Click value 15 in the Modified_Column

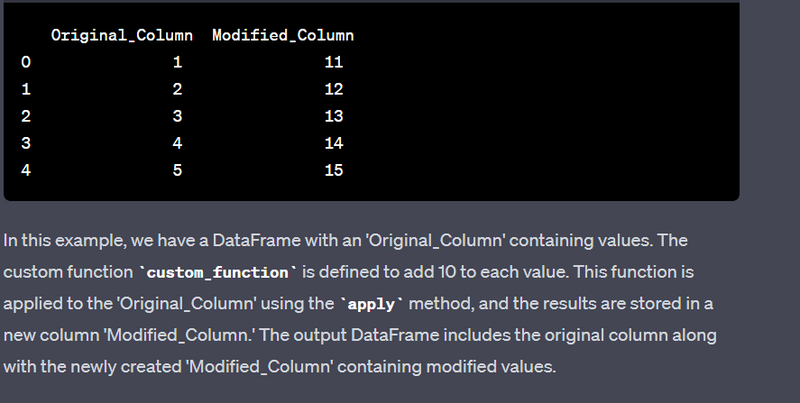click(x=333, y=171)
